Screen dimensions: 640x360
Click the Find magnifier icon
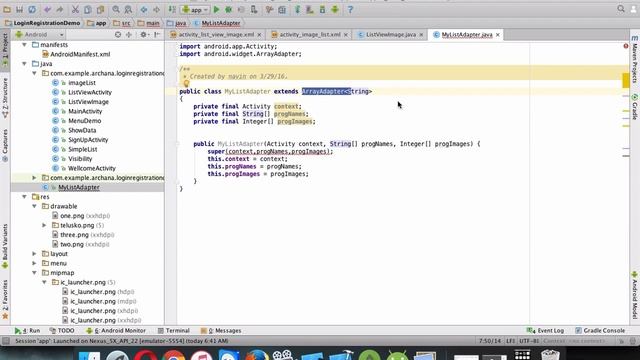[116, 9]
